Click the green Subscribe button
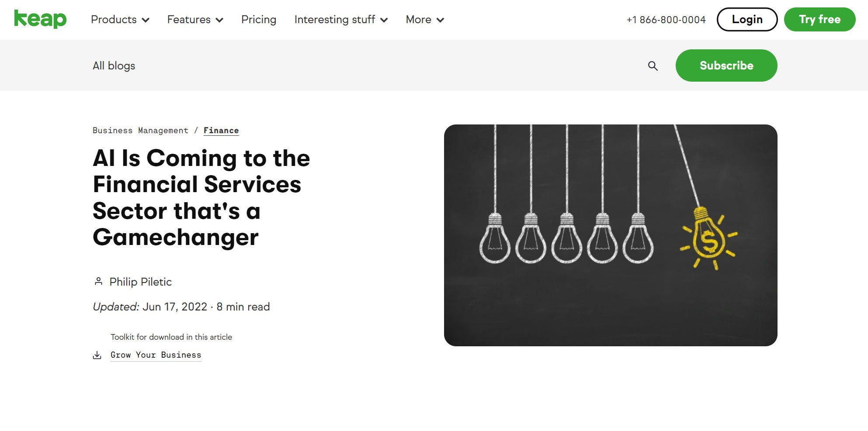 coord(726,66)
